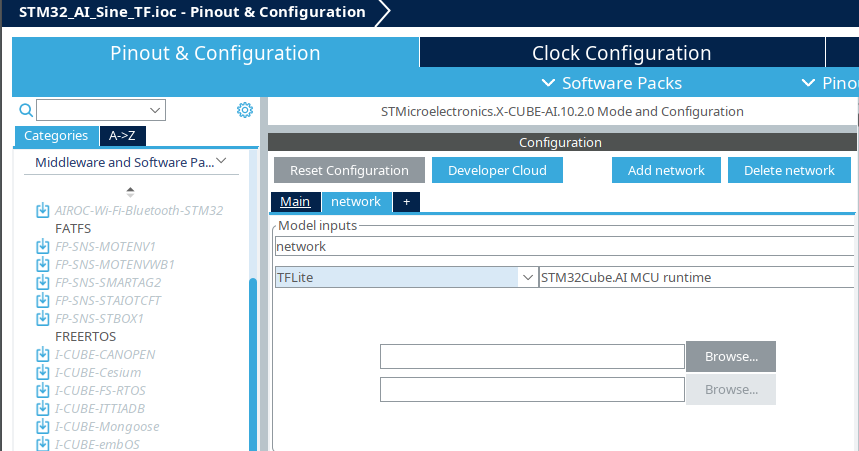
Task: Select the Main tab
Action: pos(295,202)
